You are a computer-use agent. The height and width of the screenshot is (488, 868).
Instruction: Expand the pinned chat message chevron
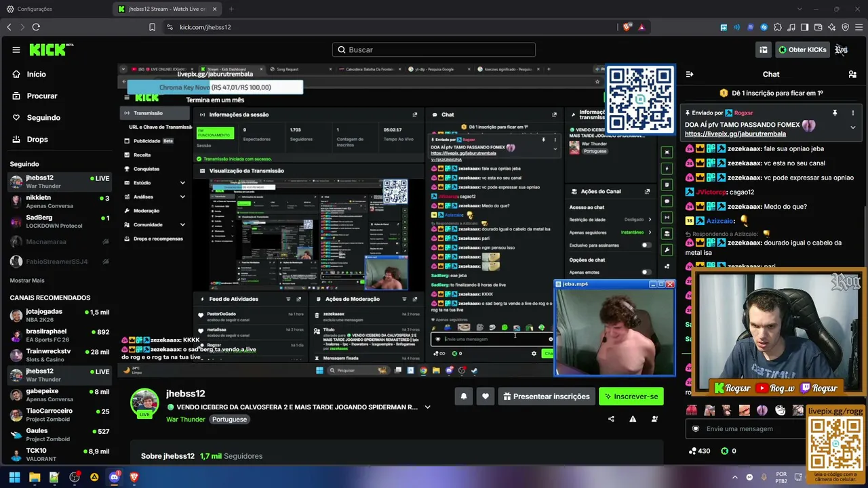click(853, 127)
